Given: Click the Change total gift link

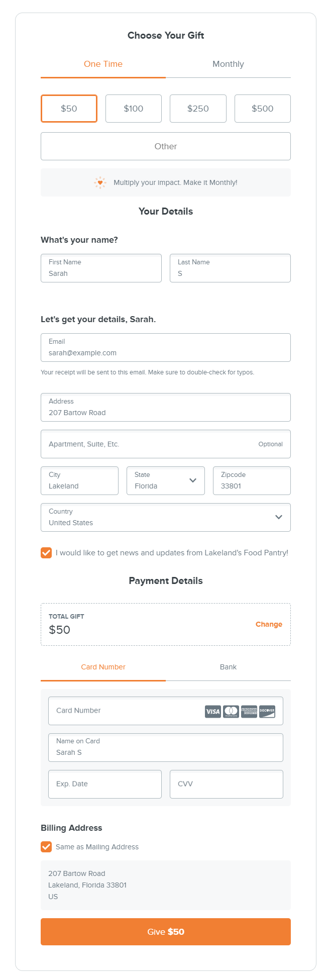Looking at the screenshot, I should 269,624.
